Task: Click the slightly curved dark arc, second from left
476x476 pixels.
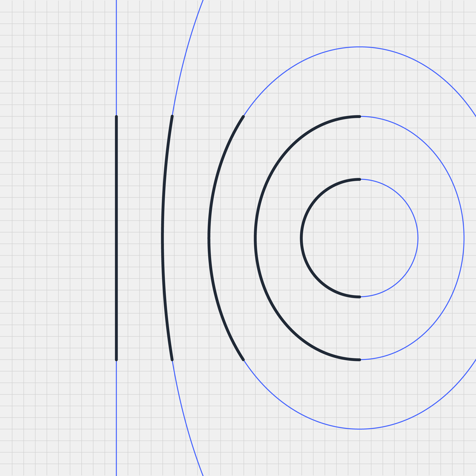Action: pyautogui.click(x=162, y=238)
